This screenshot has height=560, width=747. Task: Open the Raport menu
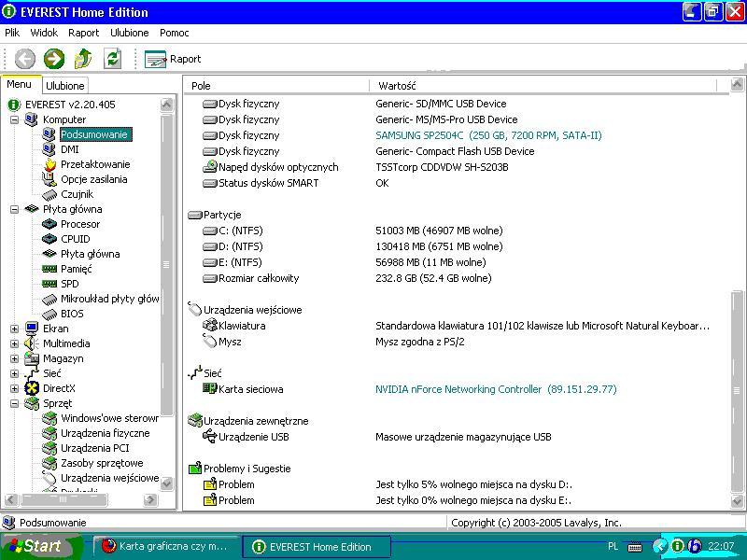click(83, 33)
